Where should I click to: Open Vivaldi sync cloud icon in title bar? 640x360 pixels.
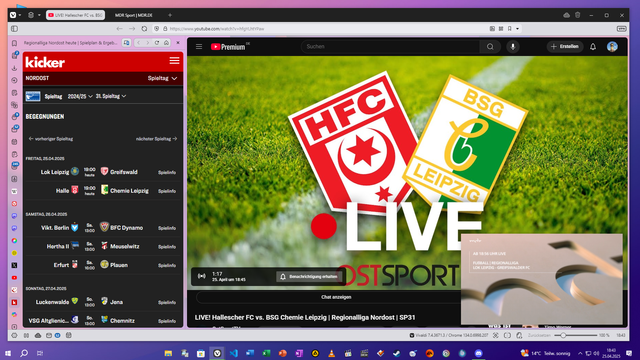point(566,15)
